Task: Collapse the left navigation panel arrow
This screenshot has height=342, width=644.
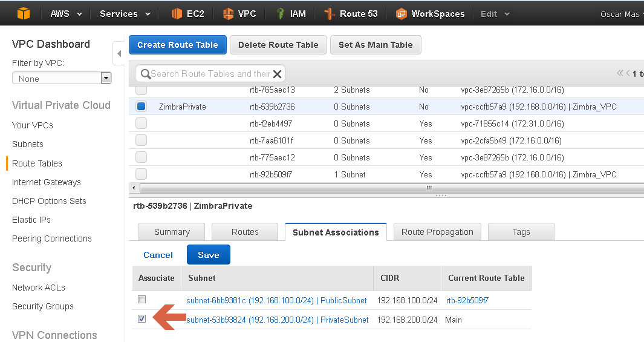Action: [x=119, y=53]
